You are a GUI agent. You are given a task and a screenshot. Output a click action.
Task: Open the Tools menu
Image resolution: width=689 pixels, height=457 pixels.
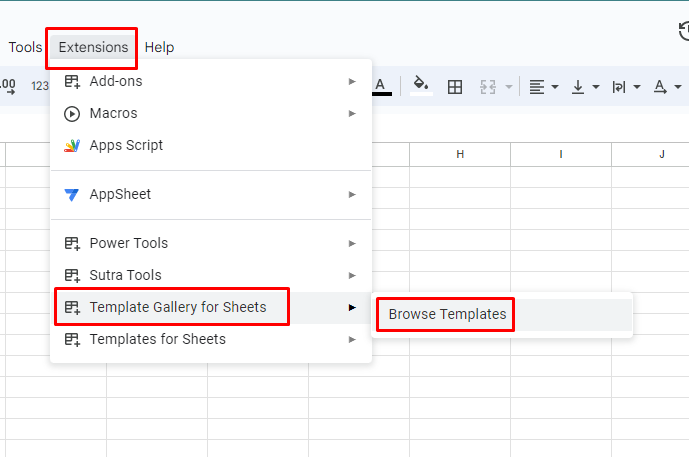[25, 47]
